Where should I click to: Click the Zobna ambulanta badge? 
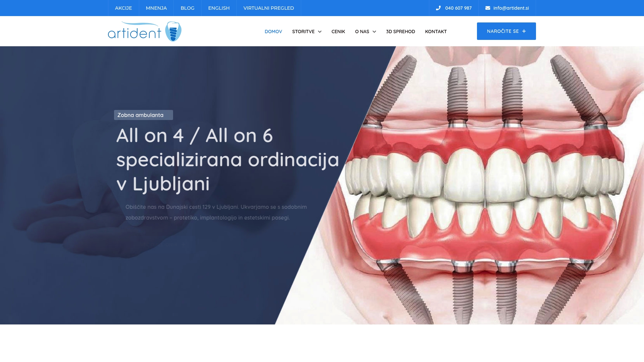pos(143,115)
